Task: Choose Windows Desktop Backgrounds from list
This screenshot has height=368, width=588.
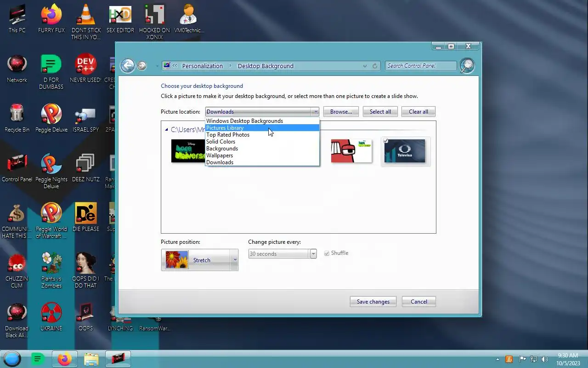Action: (262, 121)
